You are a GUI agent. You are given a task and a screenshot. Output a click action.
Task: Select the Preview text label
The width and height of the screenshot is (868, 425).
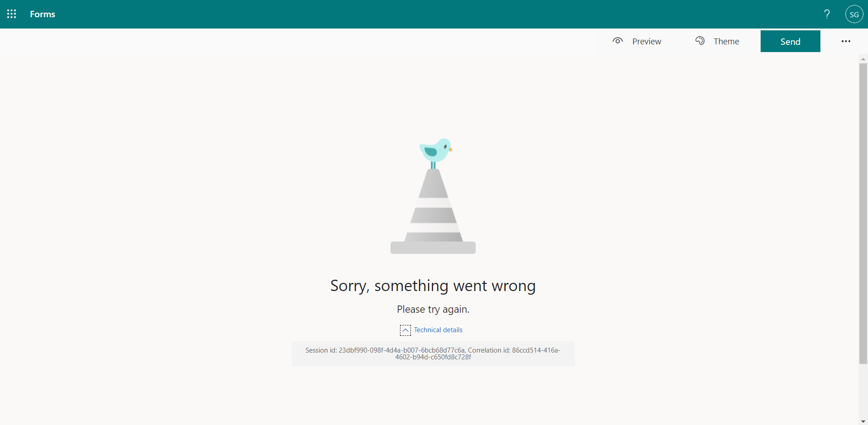[646, 41]
